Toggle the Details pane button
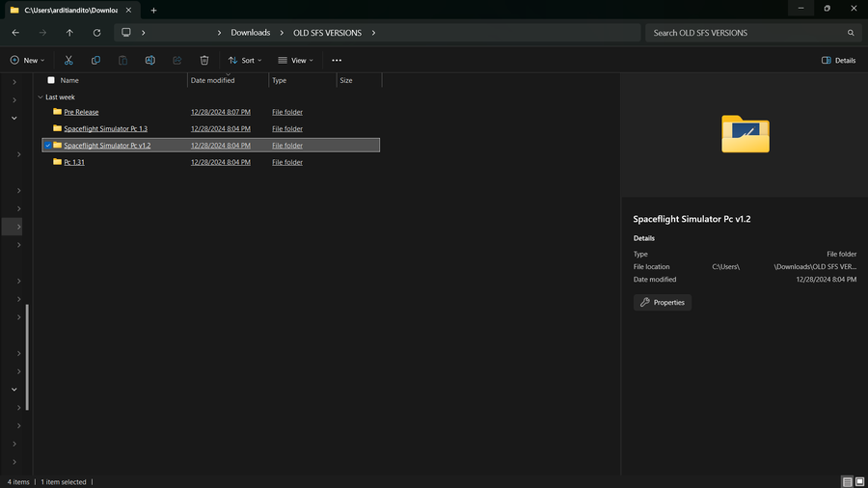The height and width of the screenshot is (488, 868). tap(839, 61)
